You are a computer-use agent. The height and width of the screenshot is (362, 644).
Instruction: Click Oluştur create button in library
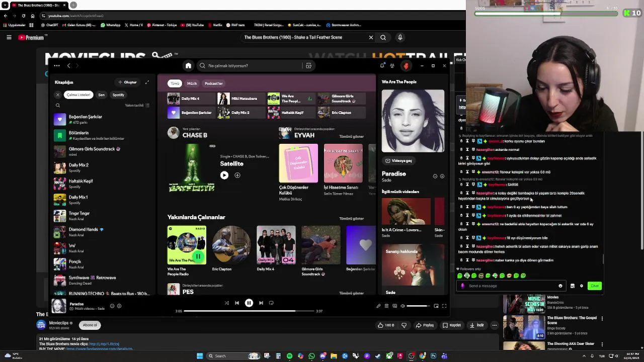click(128, 82)
